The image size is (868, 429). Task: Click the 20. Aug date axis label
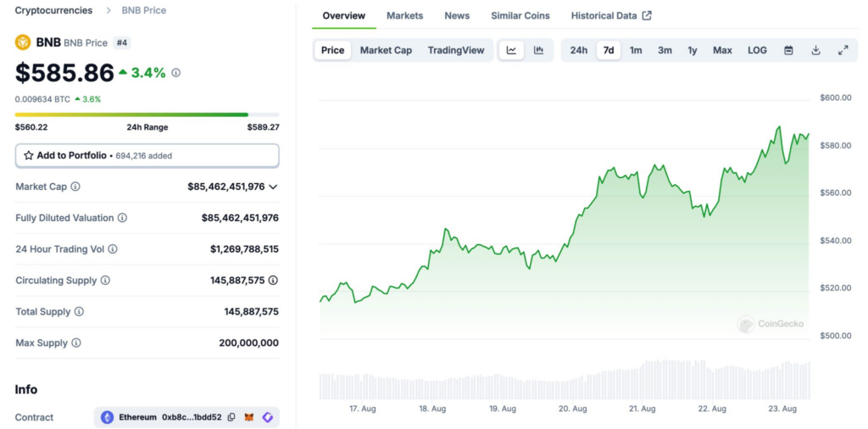coord(572,409)
